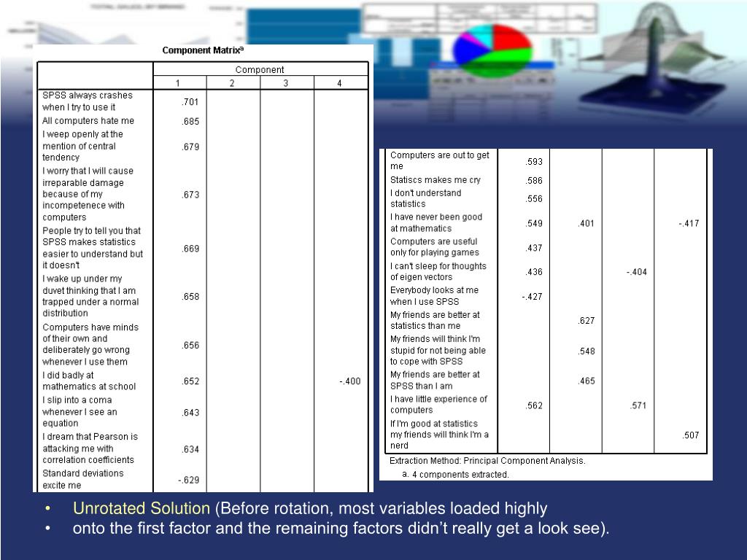747x560 pixels.
Task: Click column header "1" under Component
Action: (178, 83)
